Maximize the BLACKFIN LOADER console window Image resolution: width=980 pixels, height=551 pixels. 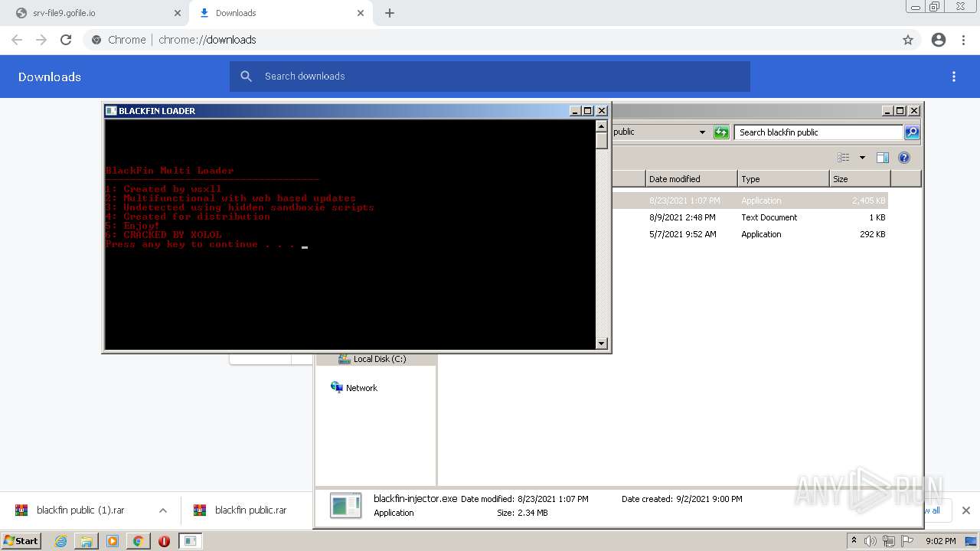[588, 111]
